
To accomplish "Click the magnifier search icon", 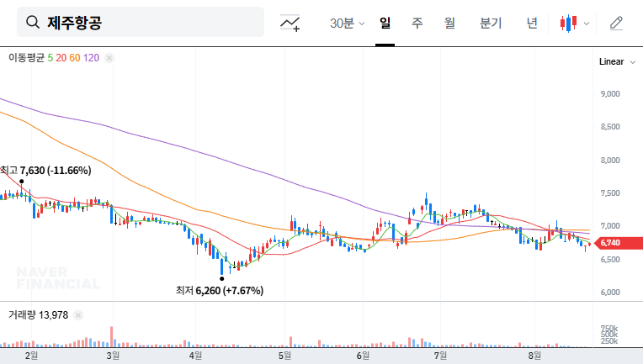I will click(33, 23).
